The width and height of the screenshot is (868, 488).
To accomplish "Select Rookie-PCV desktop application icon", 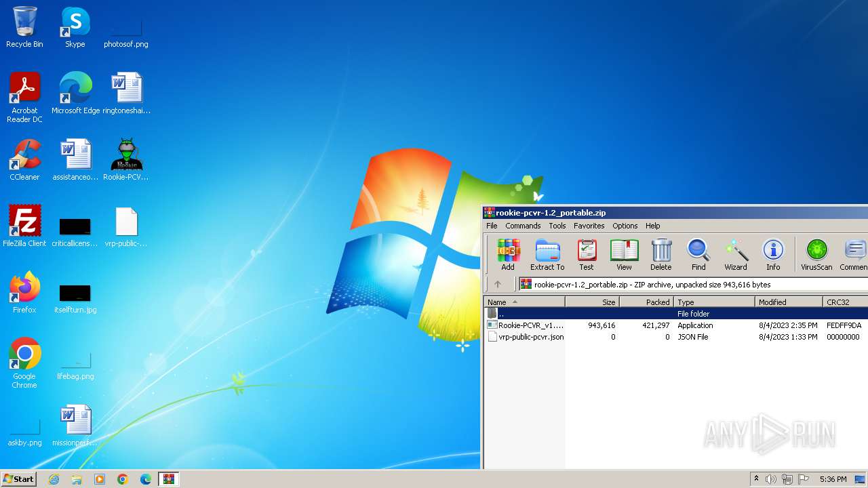I will 126,160.
